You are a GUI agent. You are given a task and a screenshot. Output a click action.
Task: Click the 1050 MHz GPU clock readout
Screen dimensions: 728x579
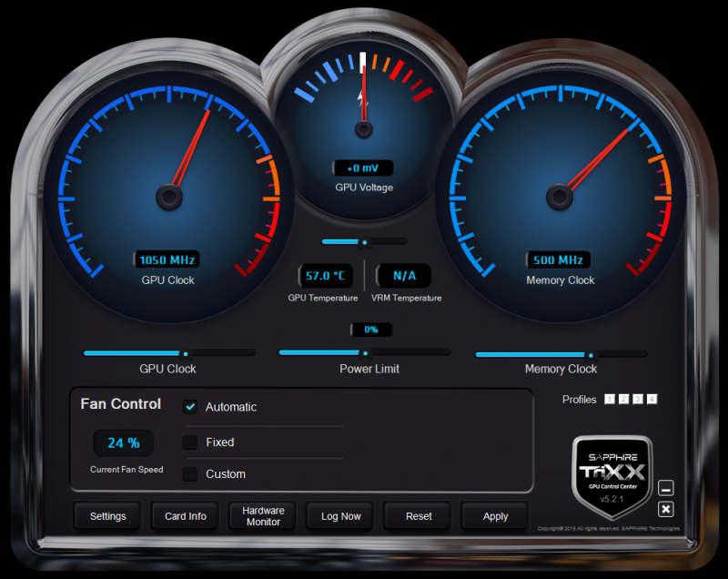[167, 259]
